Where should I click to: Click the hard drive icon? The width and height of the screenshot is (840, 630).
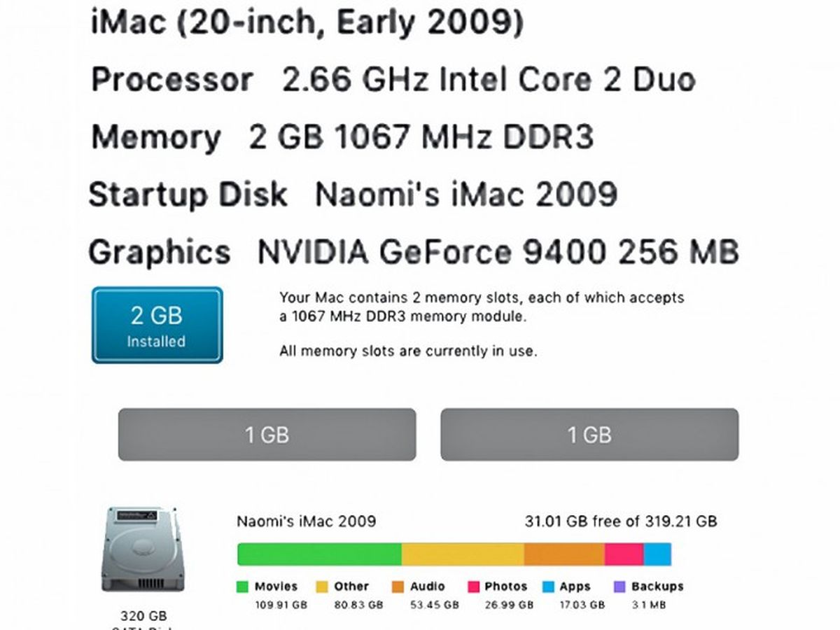click(143, 549)
